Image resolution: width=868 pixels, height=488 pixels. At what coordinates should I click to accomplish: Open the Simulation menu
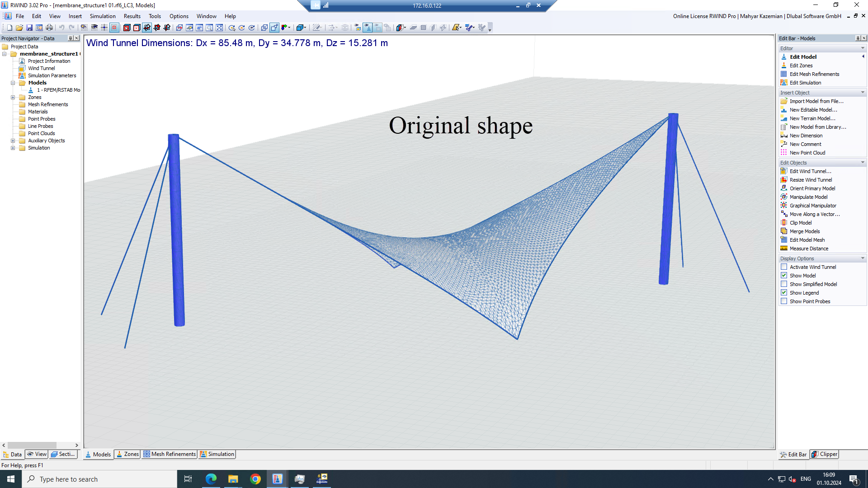pyautogui.click(x=102, y=16)
